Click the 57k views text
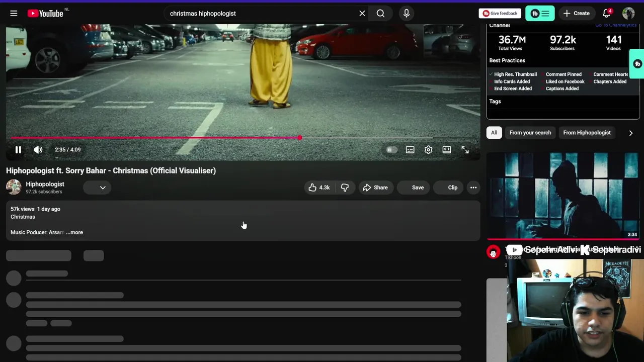The width and height of the screenshot is (644, 362). 23,209
